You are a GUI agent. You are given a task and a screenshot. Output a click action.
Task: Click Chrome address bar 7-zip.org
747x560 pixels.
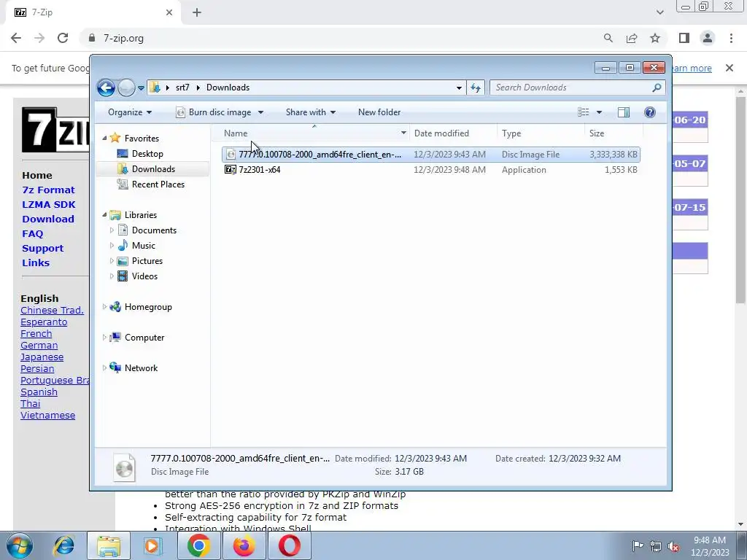click(x=123, y=38)
